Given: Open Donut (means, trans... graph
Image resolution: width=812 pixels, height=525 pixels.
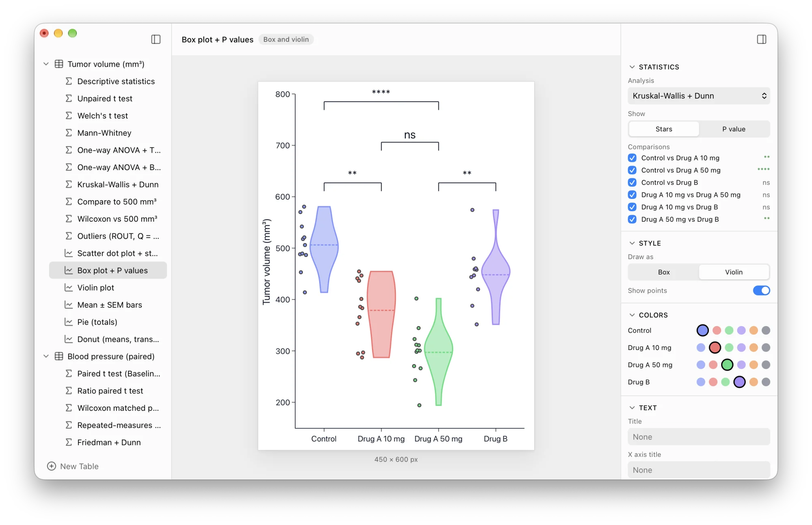Looking at the screenshot, I should [x=108, y=339].
